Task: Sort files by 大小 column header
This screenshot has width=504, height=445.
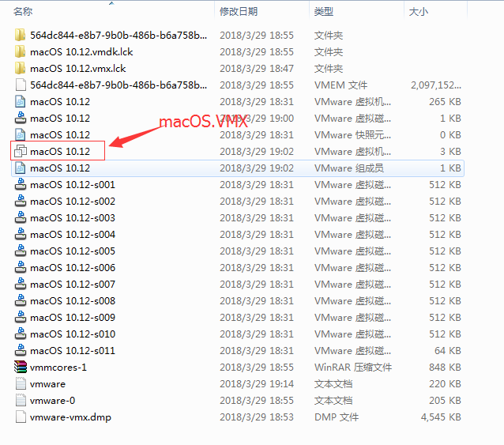Action: click(x=418, y=12)
